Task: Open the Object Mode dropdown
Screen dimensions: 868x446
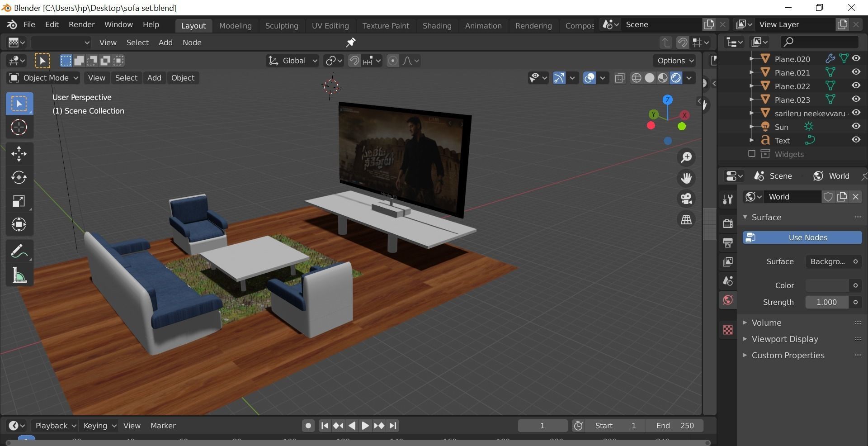Action: (x=44, y=78)
